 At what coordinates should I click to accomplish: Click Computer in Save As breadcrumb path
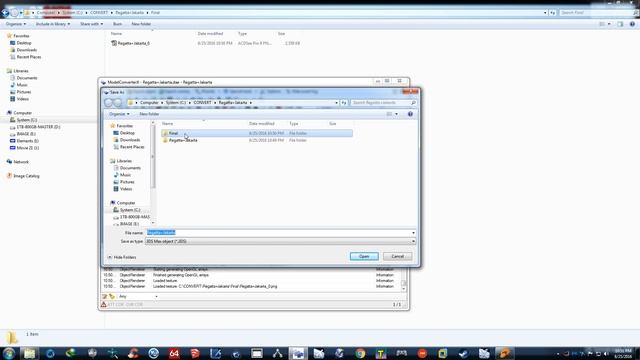(x=149, y=103)
